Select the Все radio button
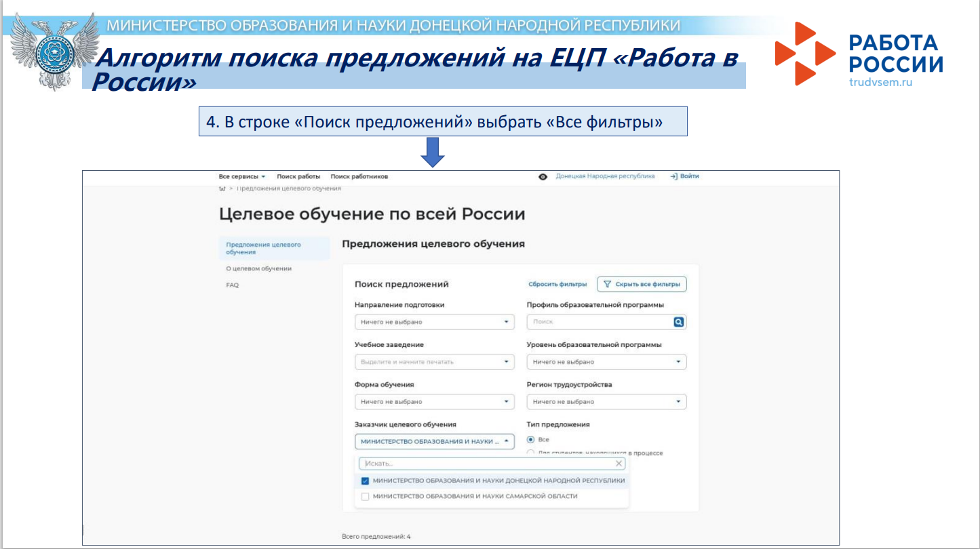This screenshot has width=980, height=549. coord(531,439)
